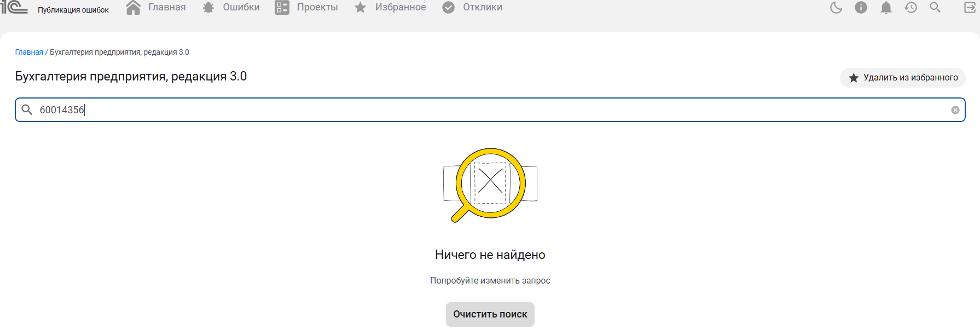The height and width of the screenshot is (335, 980).
Task: Open notifications bell icon
Action: click(886, 8)
